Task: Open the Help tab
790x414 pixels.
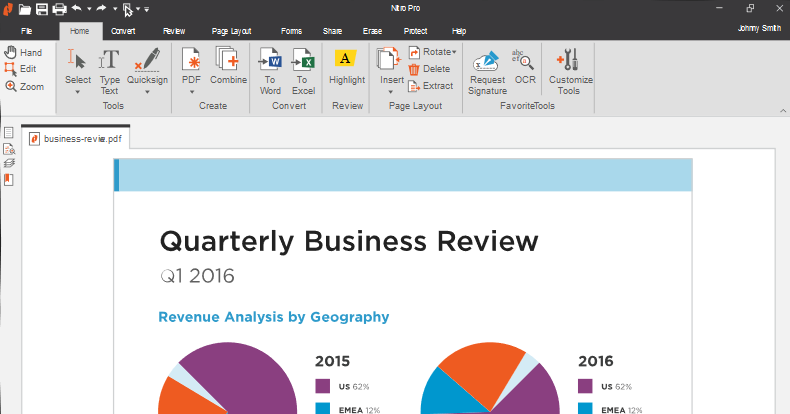Action: [x=459, y=31]
